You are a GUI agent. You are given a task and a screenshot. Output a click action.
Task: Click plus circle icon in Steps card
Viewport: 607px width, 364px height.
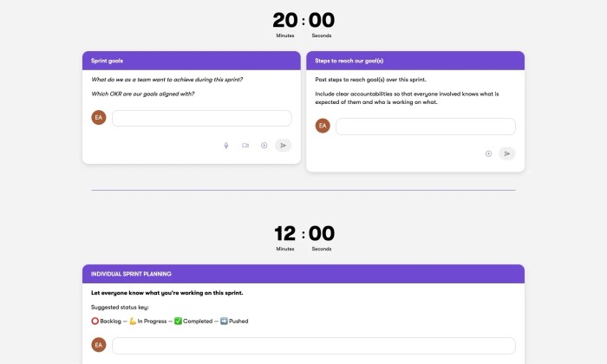(x=488, y=153)
